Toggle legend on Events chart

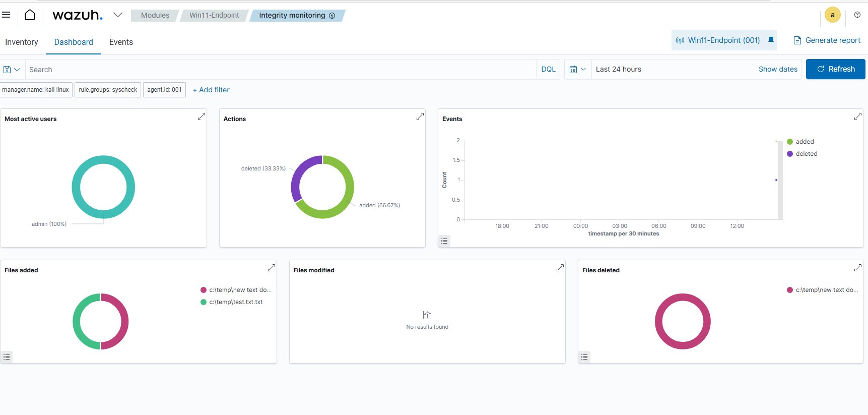click(444, 241)
